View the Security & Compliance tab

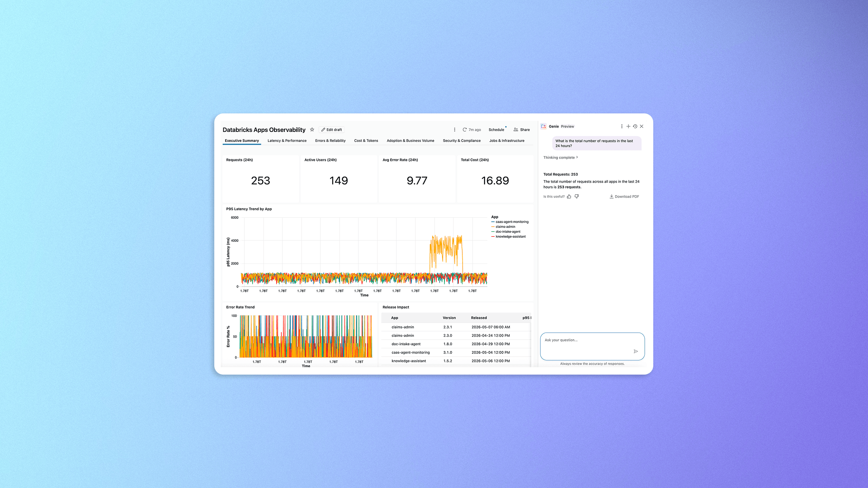tap(462, 141)
